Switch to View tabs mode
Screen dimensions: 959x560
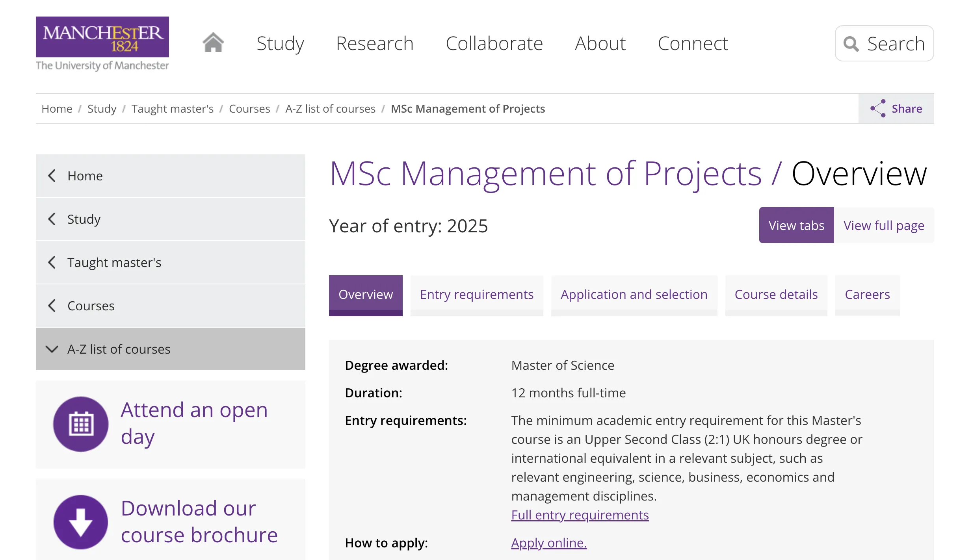(x=796, y=225)
